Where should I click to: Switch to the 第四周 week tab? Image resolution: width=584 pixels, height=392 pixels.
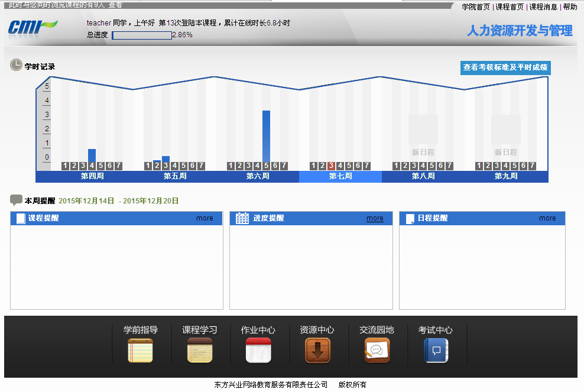coord(92,176)
